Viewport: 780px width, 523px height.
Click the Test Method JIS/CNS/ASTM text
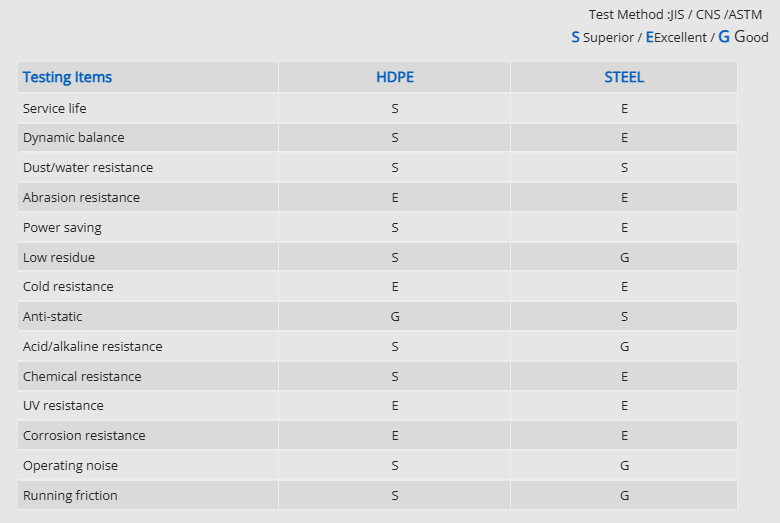point(675,15)
